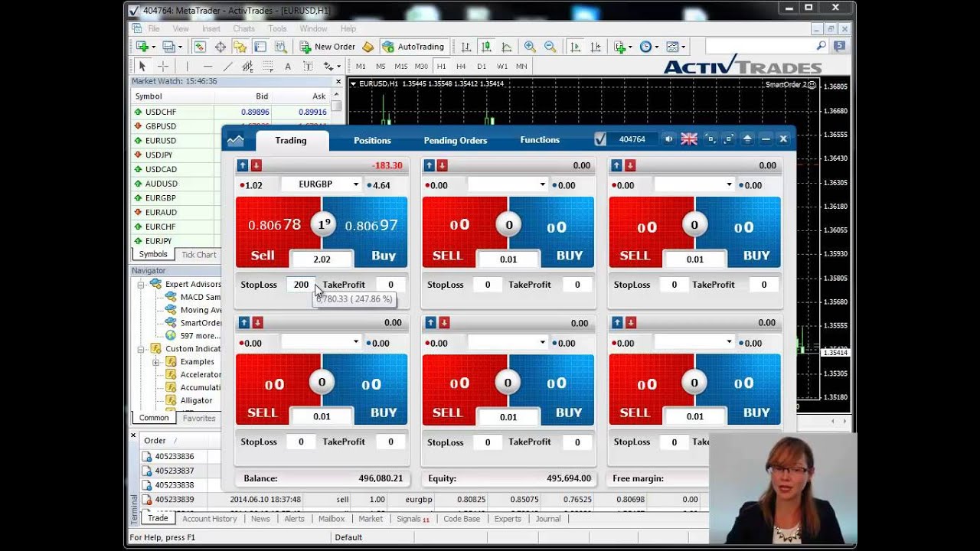Image resolution: width=980 pixels, height=551 pixels.
Task: Select the cursor arrow tool
Action: (x=142, y=66)
